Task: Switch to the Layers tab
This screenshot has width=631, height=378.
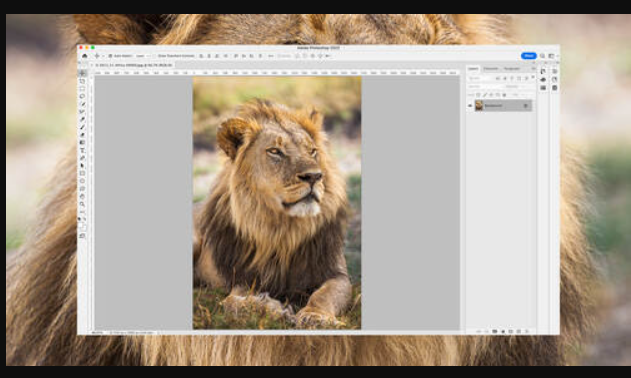Action: pyautogui.click(x=473, y=69)
